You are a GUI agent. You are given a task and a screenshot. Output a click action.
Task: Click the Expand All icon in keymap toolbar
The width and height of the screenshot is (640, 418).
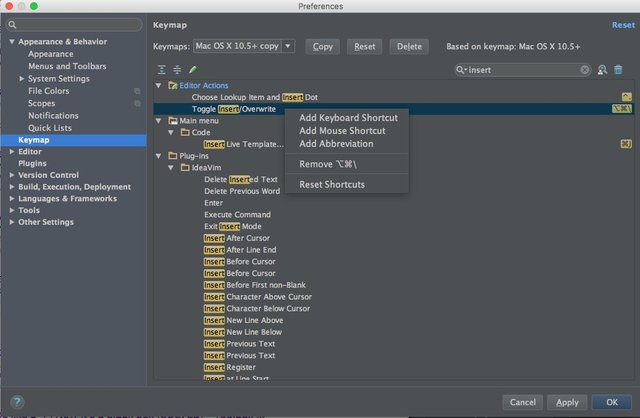tap(162, 70)
